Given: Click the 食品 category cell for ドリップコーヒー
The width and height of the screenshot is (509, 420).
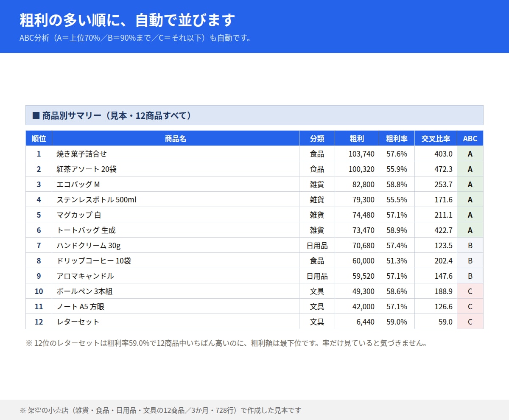Looking at the screenshot, I should 317,260.
